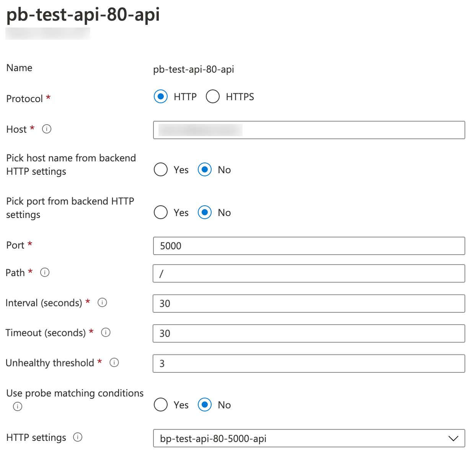Open Interval (seconds) info tooltip icon
The height and width of the screenshot is (455, 476).
click(102, 303)
